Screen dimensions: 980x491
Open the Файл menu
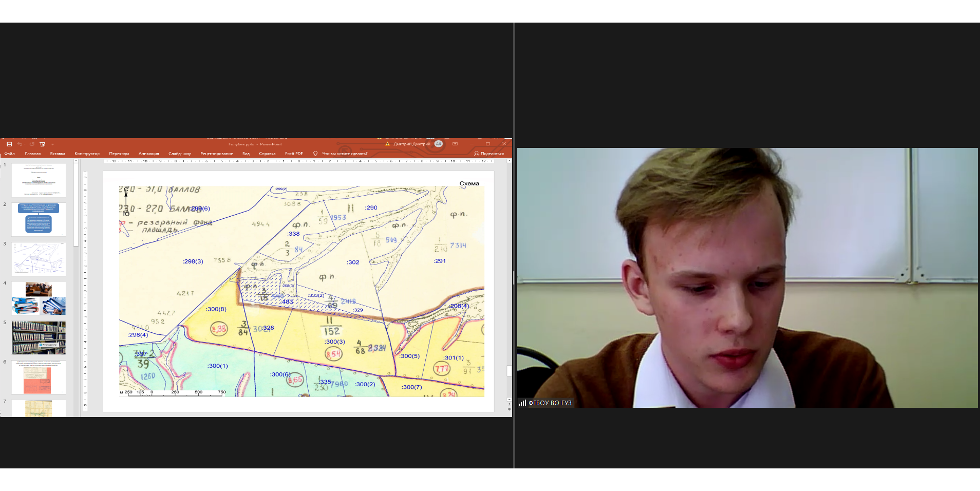(10, 154)
